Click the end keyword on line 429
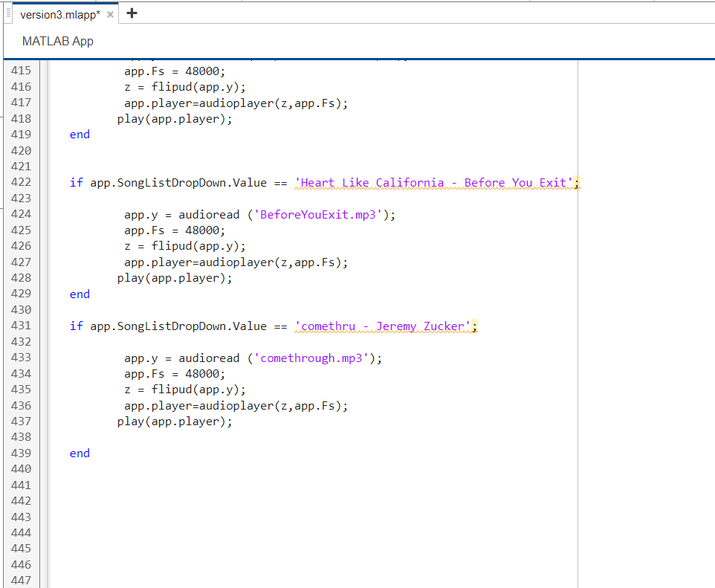Image resolution: width=715 pixels, height=588 pixels. [80, 294]
